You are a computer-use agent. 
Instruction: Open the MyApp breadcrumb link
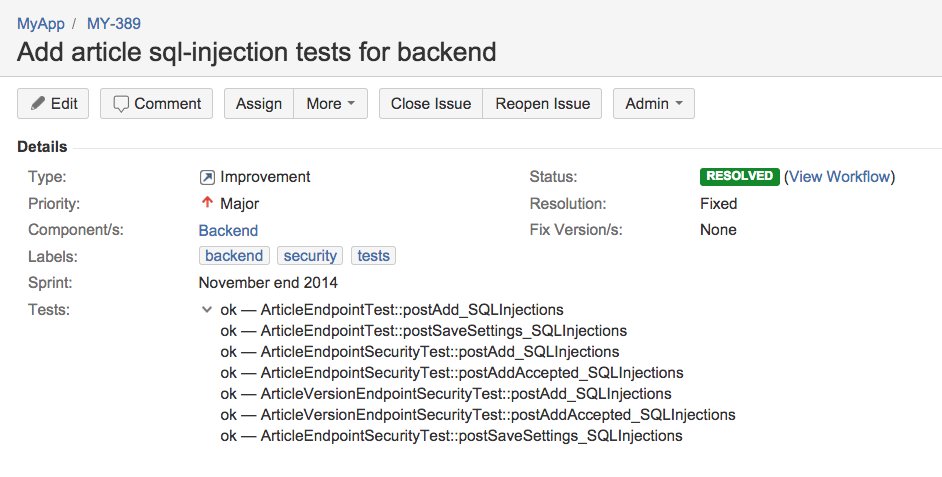tap(42, 23)
